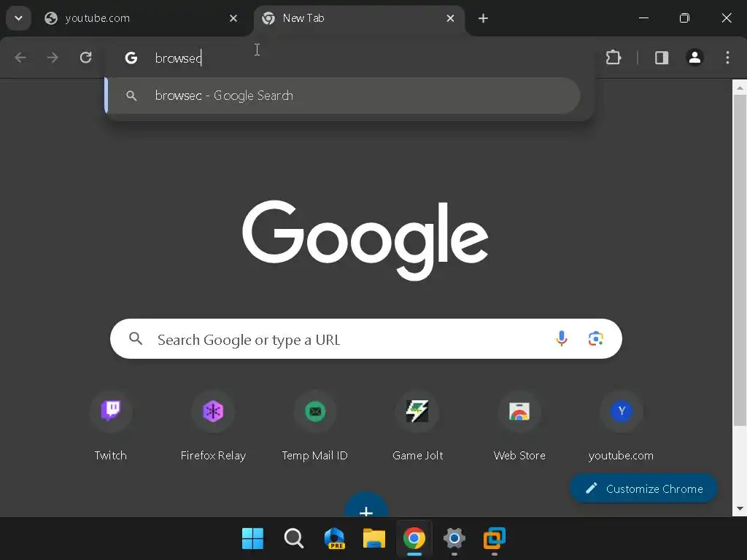Screen dimensions: 747x560
Task: Click the forward navigation arrow
Action: pyautogui.click(x=53, y=58)
